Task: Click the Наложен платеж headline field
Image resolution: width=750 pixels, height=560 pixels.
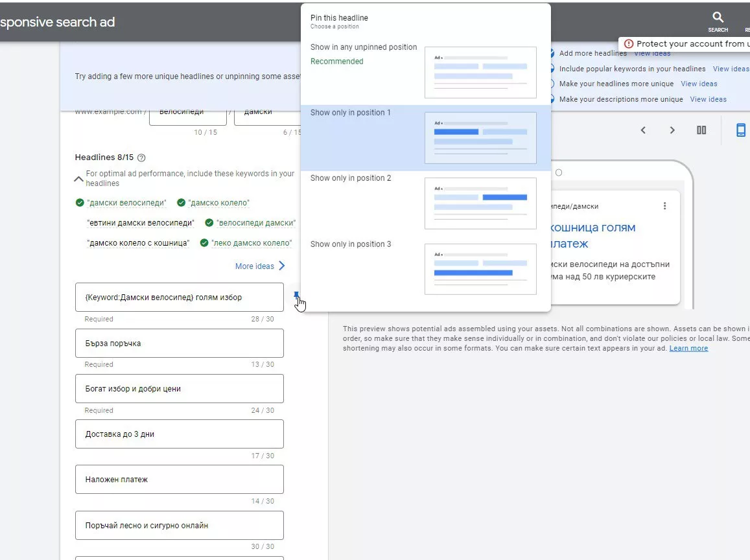Action: pos(180,479)
